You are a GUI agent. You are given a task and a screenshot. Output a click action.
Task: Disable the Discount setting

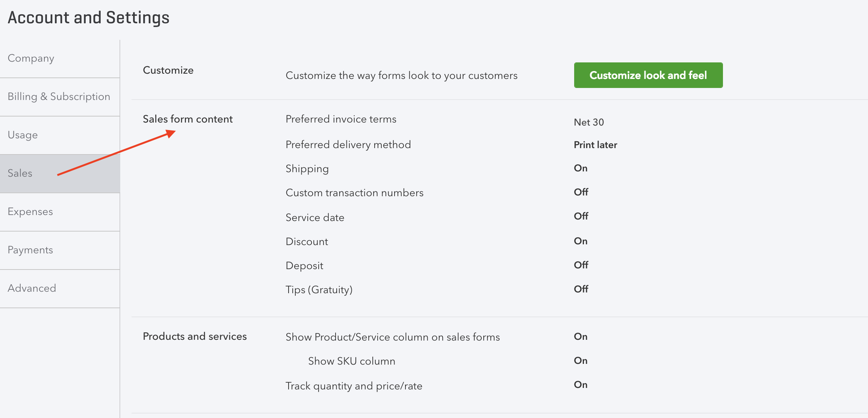click(581, 241)
